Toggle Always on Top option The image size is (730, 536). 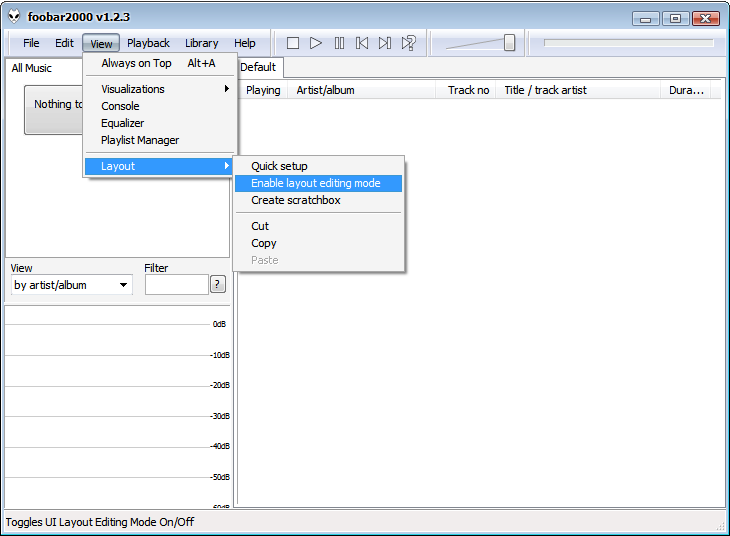(x=159, y=63)
